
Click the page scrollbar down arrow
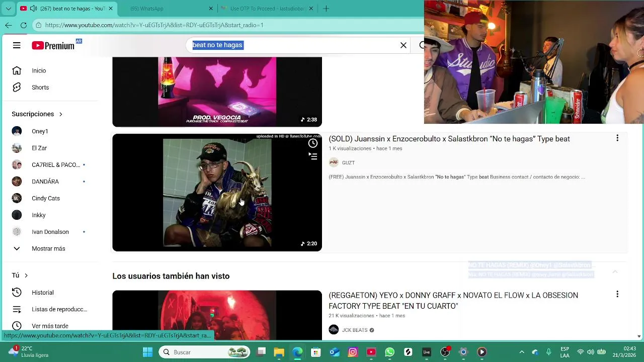coord(639,336)
